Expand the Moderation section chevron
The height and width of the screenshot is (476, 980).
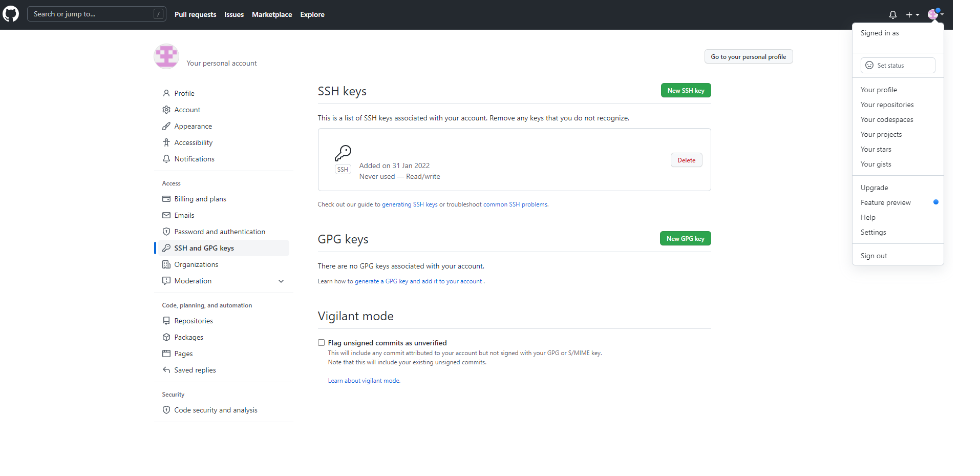coord(281,281)
